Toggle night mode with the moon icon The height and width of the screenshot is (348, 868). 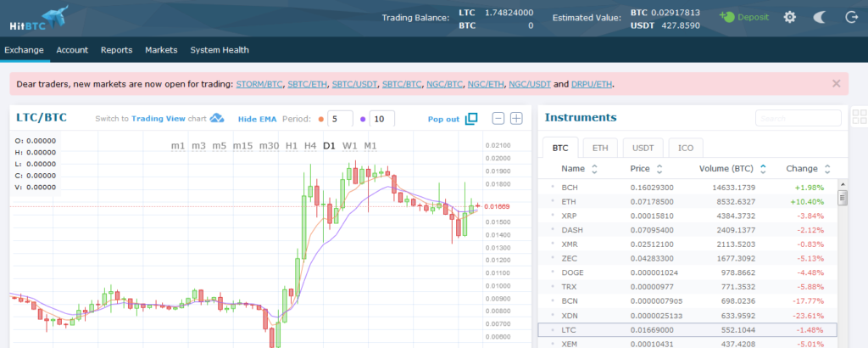click(x=820, y=17)
